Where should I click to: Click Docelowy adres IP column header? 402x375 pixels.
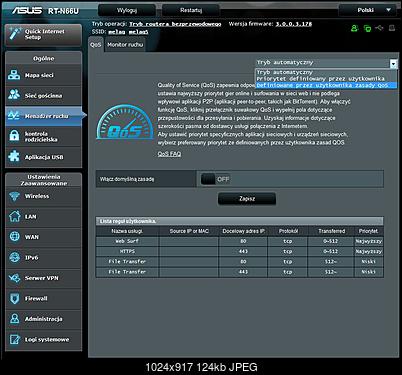tap(243, 231)
